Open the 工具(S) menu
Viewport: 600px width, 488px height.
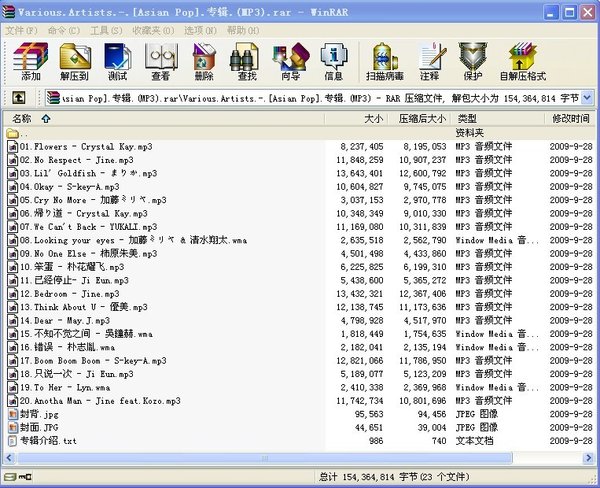[x=106, y=30]
